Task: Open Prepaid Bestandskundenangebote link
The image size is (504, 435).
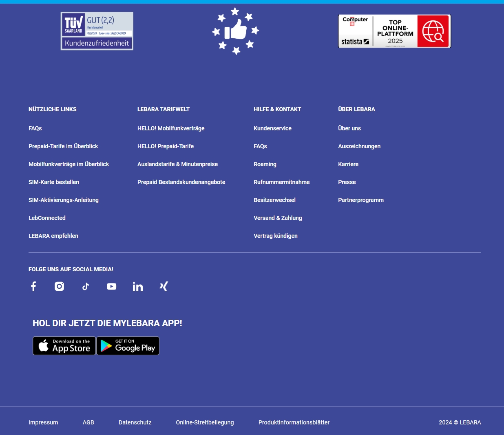Action: tap(181, 182)
